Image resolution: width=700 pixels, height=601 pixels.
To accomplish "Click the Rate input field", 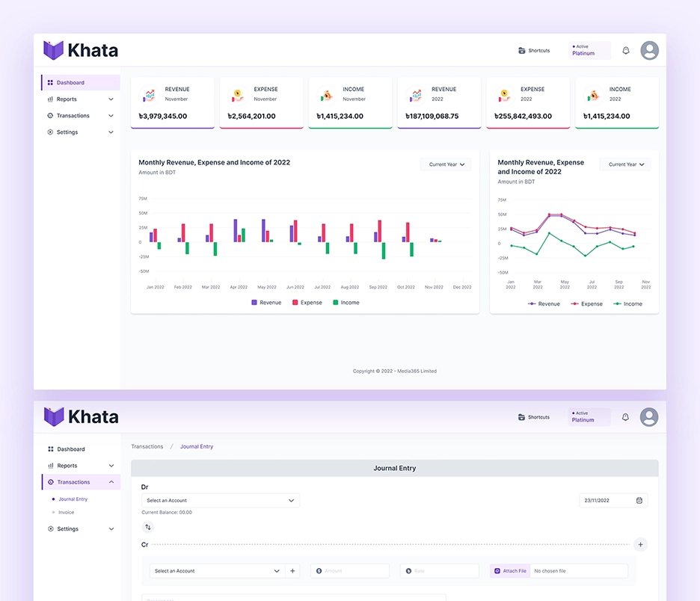I will point(440,571).
